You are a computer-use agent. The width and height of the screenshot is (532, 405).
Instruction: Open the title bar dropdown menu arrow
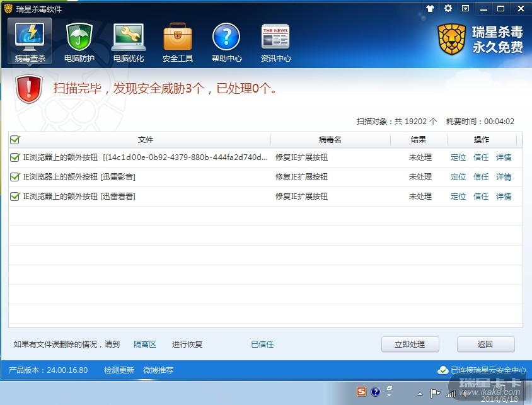pyautogui.click(x=466, y=9)
